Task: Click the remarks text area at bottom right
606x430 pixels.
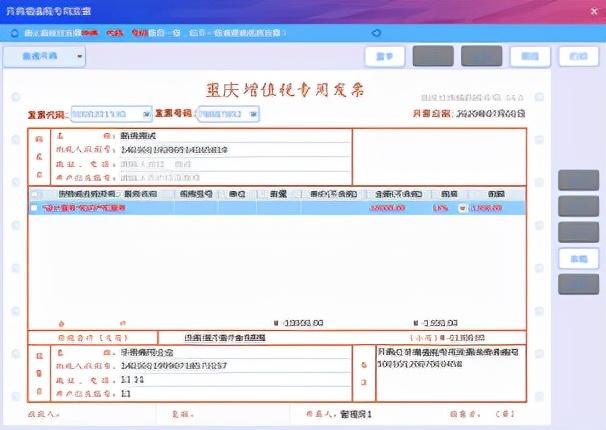Action: (x=451, y=373)
